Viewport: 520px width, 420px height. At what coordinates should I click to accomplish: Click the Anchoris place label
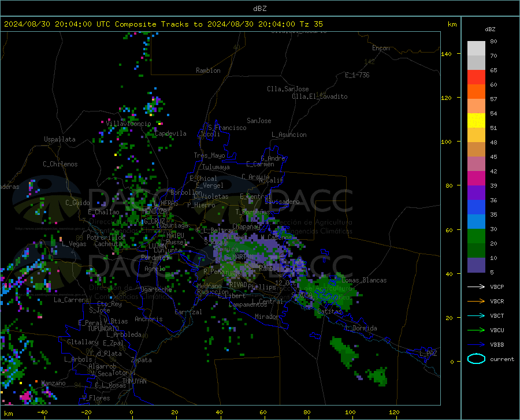[x=148, y=319]
